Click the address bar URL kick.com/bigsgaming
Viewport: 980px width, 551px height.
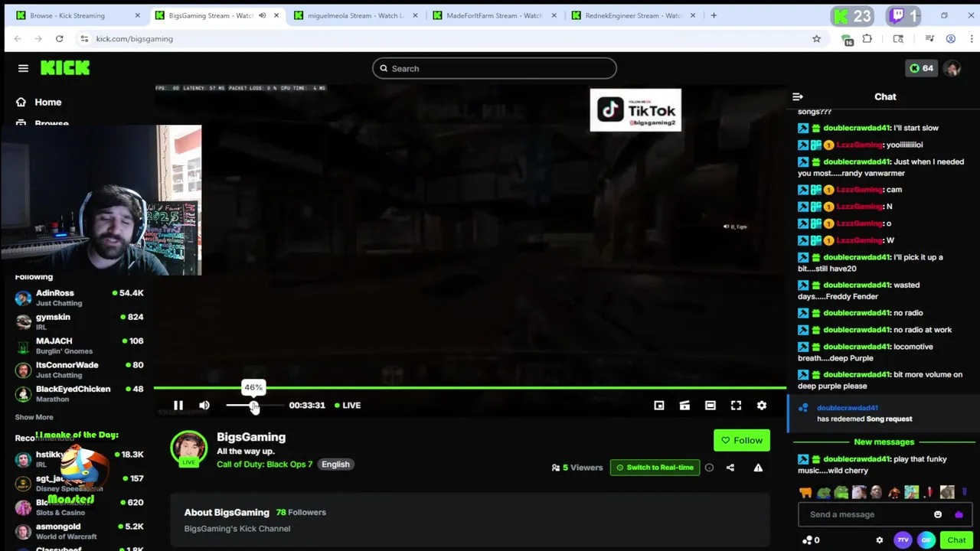click(x=135, y=38)
